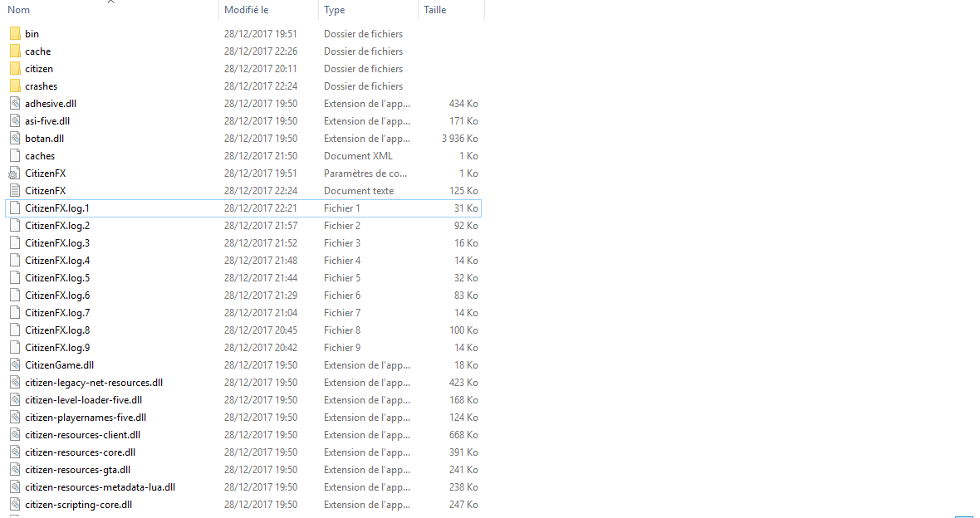Click the 28/12/2017 22:26 date cell
The image size is (980, 518).
pos(261,51)
